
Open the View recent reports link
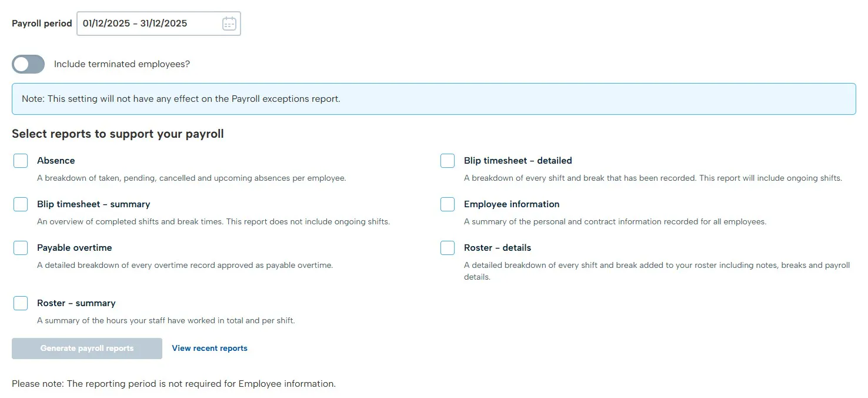pyautogui.click(x=209, y=349)
